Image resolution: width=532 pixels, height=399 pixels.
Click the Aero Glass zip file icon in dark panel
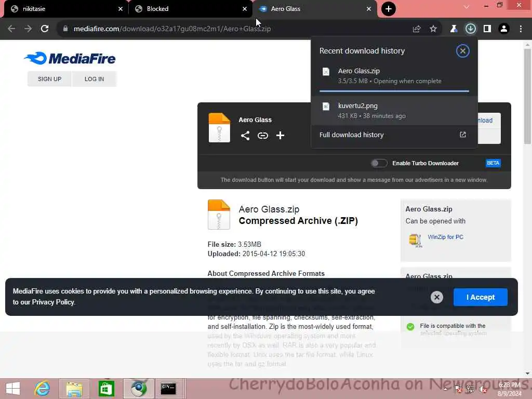[x=219, y=128]
